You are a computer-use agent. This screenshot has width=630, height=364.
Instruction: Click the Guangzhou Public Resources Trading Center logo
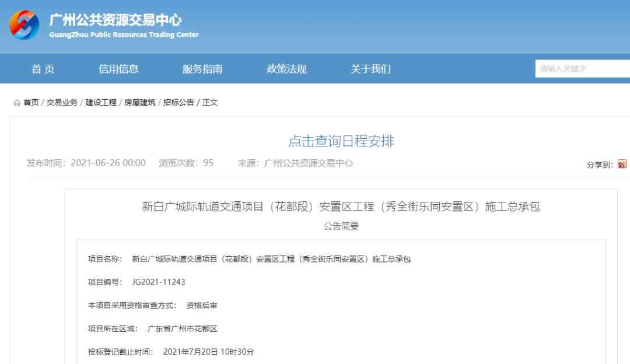(24, 25)
